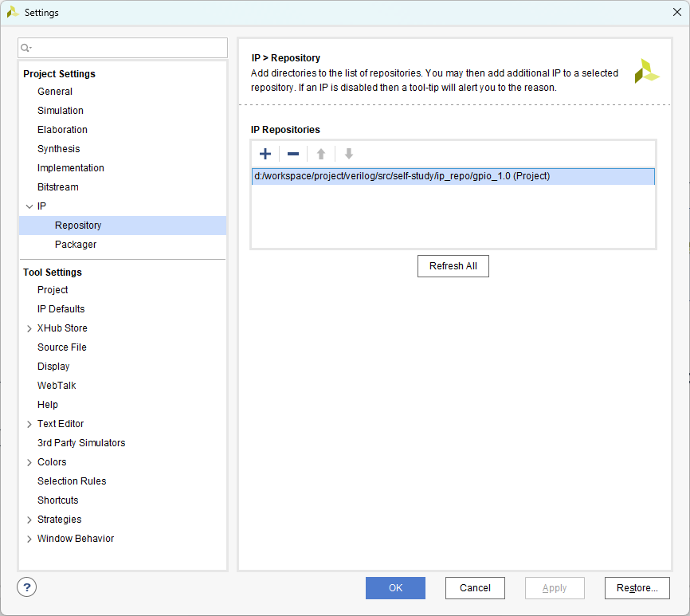The width and height of the screenshot is (690, 616).
Task: Collapse the IP tree section
Action: pos(29,206)
